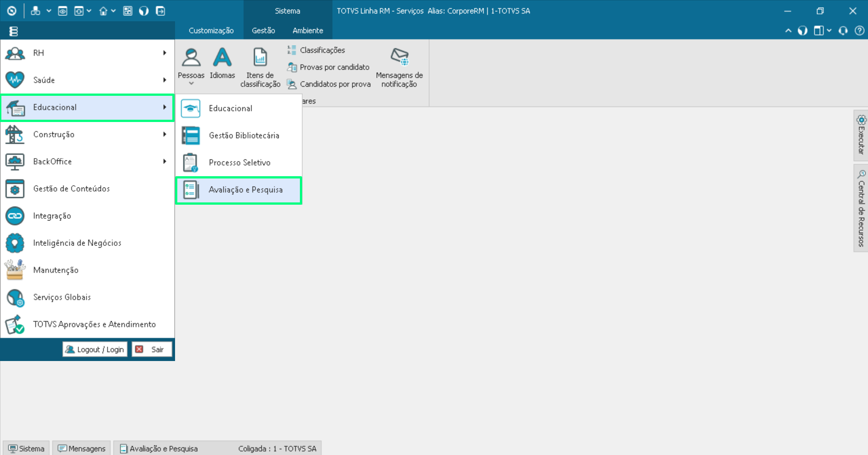This screenshot has height=455, width=868.
Task: Open the Pessoas ribbon button
Action: pyautogui.click(x=191, y=64)
